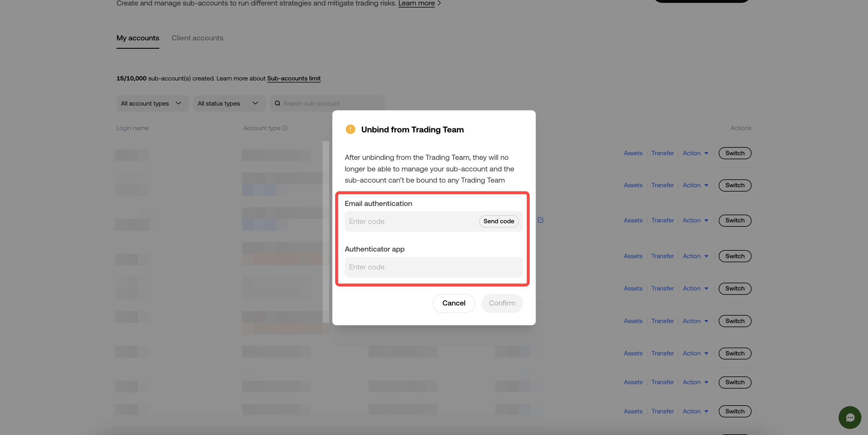The image size is (868, 435).
Task: Click the warning icon in dialog title
Action: tap(350, 130)
